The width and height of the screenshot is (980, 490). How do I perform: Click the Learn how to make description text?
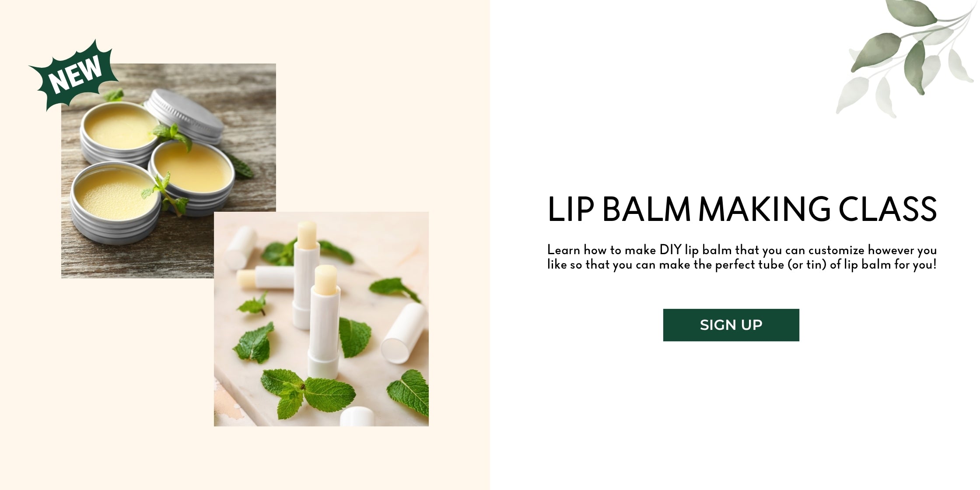pos(742,257)
